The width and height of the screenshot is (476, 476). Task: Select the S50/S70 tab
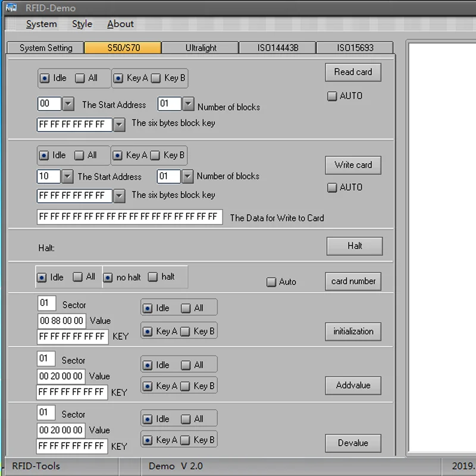123,48
